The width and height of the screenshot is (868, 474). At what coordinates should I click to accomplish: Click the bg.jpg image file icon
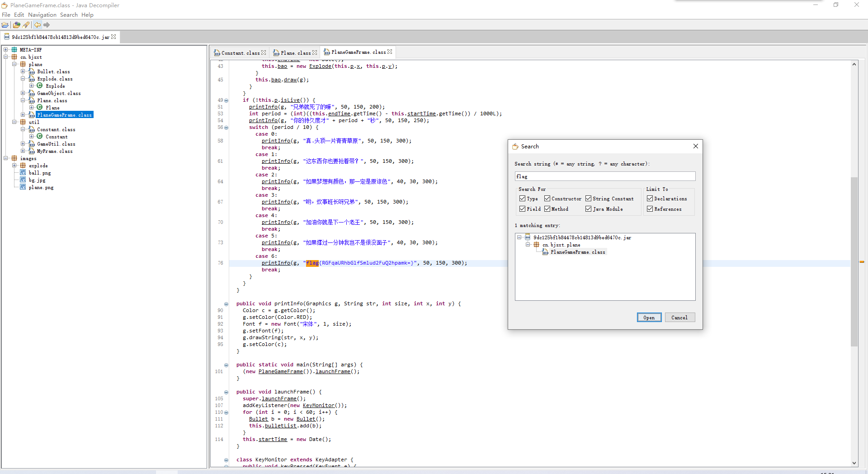point(23,180)
